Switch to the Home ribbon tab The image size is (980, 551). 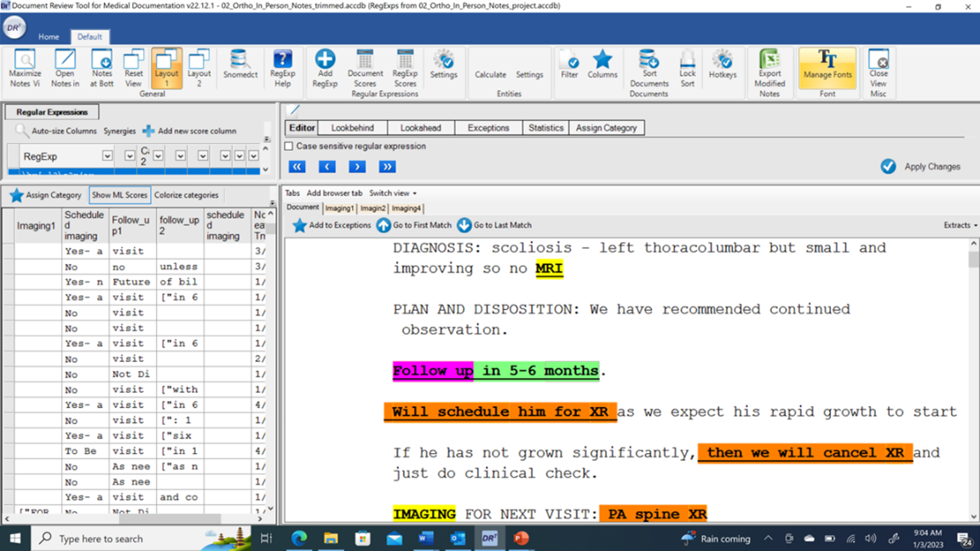[49, 37]
